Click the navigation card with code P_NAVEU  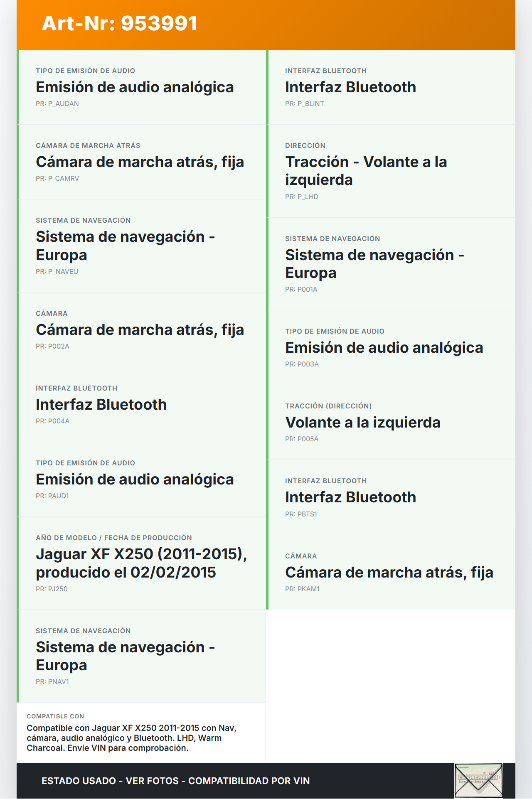pyautogui.click(x=141, y=246)
